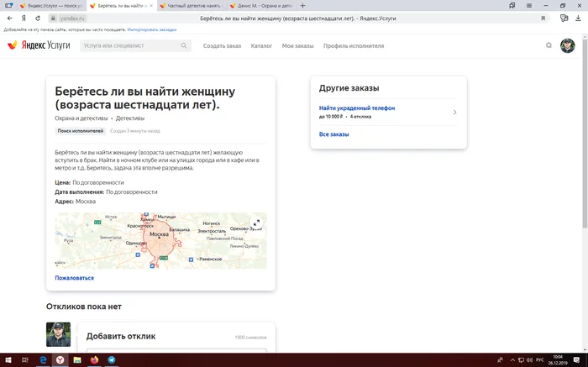Open Task View in the taskbar
The height and width of the screenshot is (367, 588).
pos(24,360)
